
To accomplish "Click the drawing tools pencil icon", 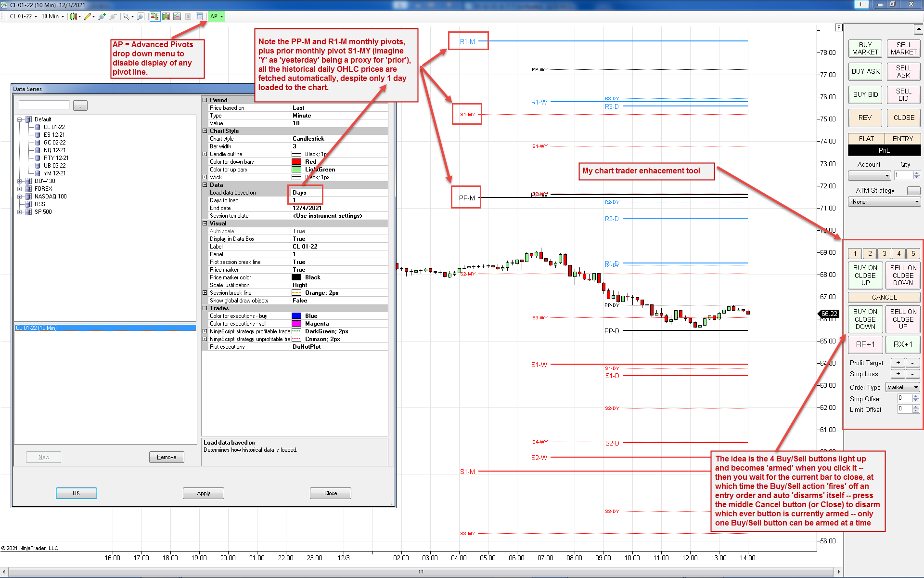I will (x=88, y=16).
